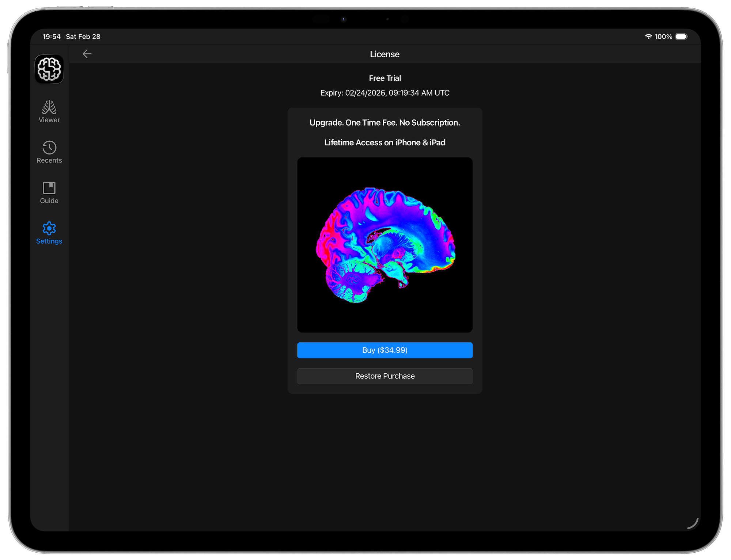Click the Restore Purchase button
The image size is (731, 560).
pyautogui.click(x=385, y=376)
